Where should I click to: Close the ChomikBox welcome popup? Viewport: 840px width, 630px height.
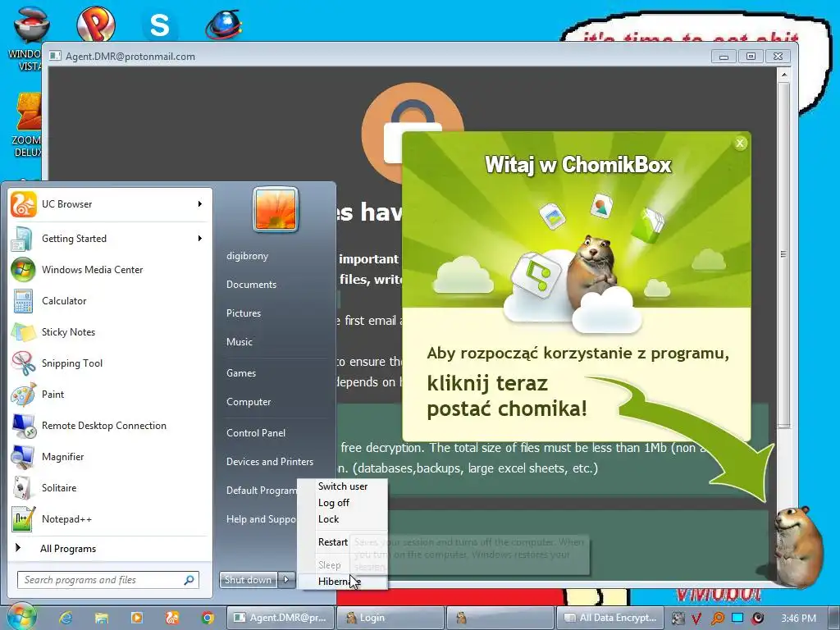[740, 143]
